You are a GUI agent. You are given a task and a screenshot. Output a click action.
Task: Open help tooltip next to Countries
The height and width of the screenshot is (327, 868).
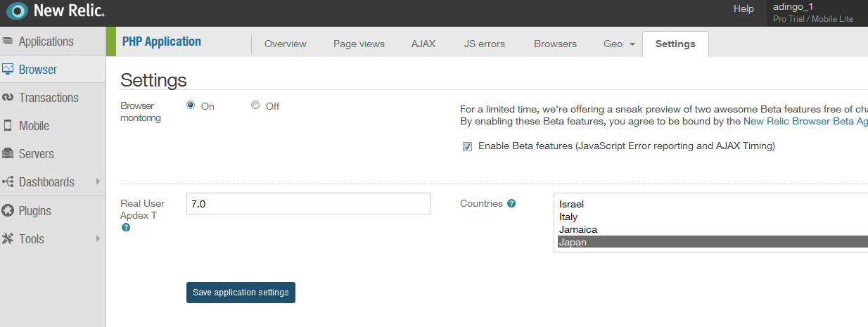pyautogui.click(x=511, y=204)
